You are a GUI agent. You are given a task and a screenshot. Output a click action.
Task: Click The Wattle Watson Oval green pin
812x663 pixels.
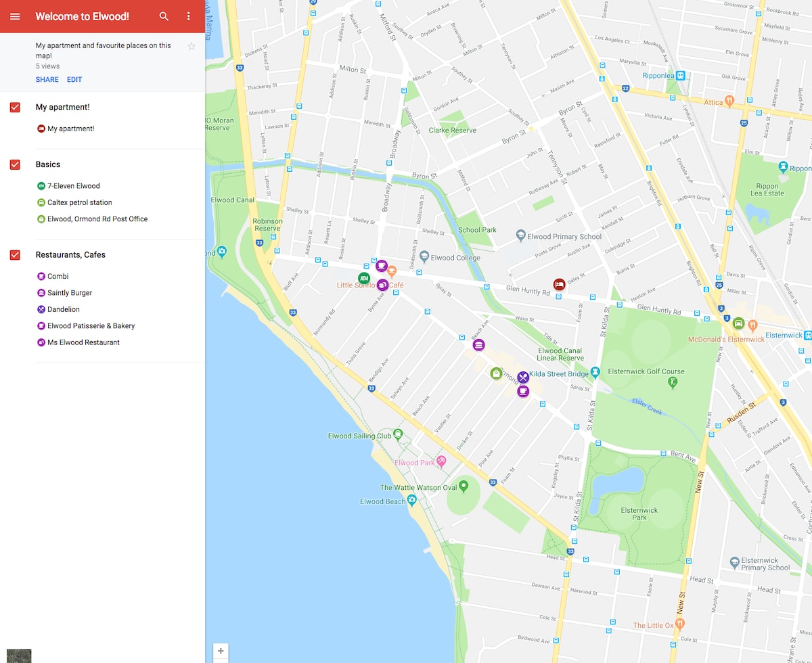coord(464,486)
